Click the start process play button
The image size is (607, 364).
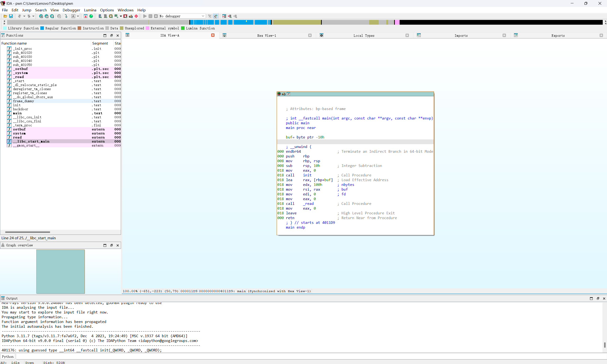click(x=145, y=16)
